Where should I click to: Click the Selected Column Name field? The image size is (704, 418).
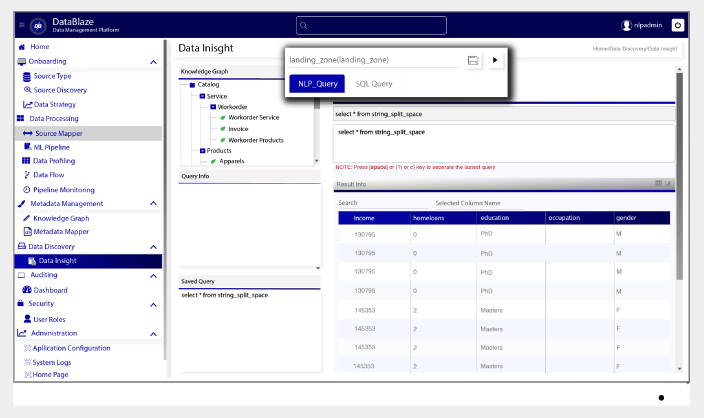pyautogui.click(x=480, y=203)
